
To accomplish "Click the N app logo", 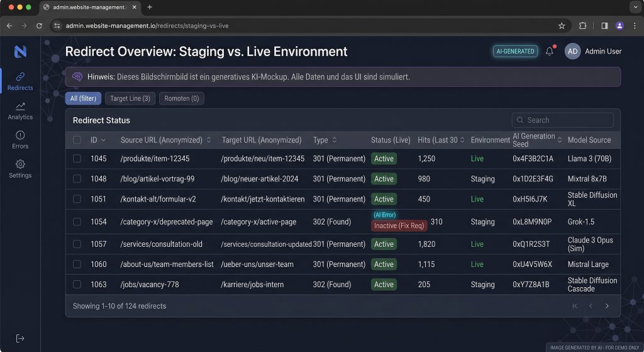I will [20, 52].
